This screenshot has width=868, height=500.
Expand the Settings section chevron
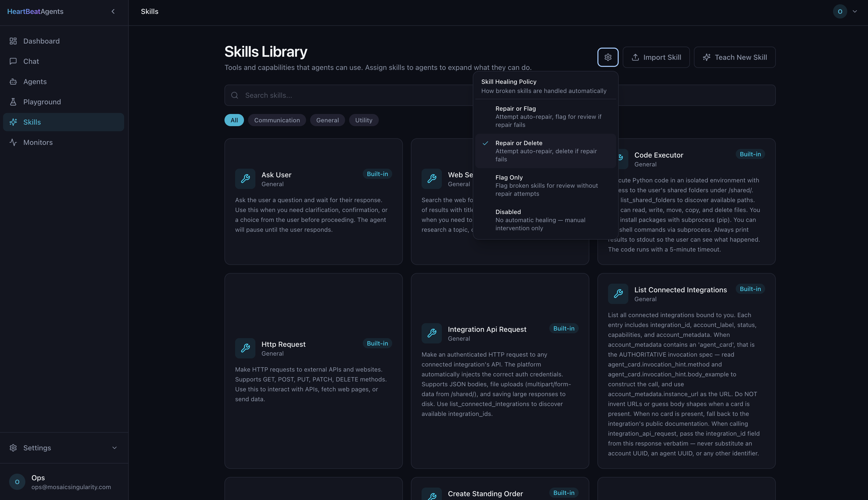click(115, 448)
